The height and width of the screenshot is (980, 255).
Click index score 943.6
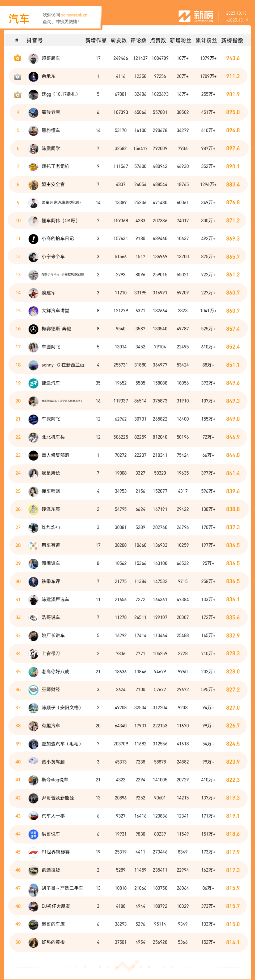(233, 58)
